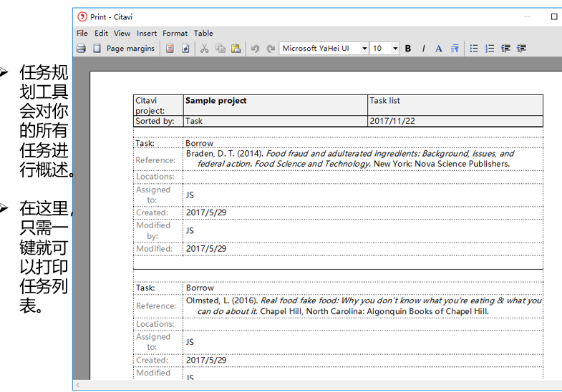Click the paragraph formatting icon

[455, 49]
